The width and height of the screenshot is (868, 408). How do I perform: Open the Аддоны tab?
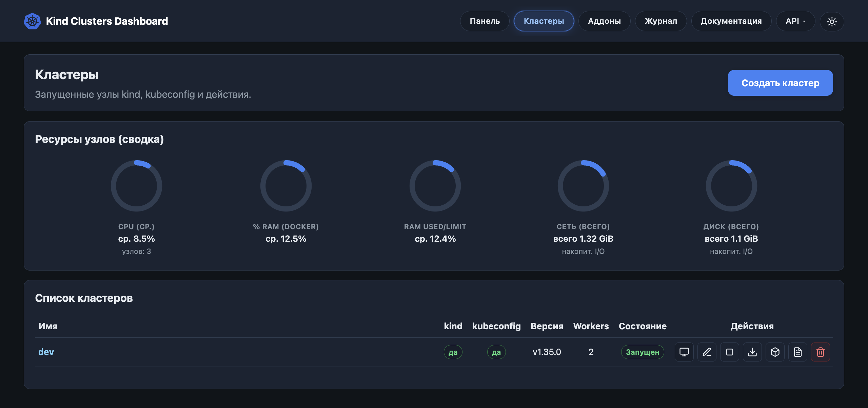tap(604, 21)
